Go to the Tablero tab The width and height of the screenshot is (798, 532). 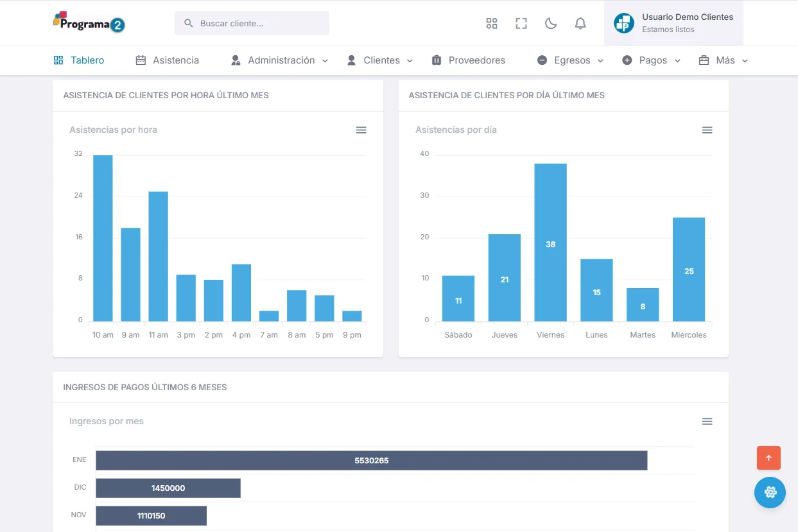tap(79, 60)
